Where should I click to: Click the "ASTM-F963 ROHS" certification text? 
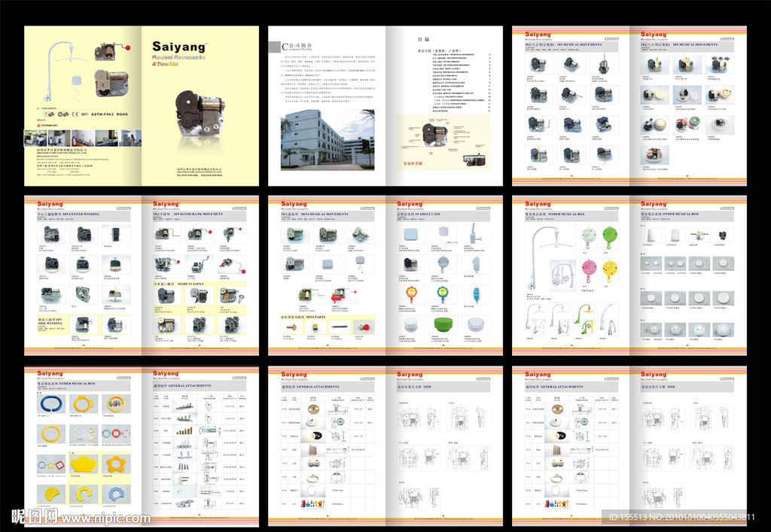point(109,114)
